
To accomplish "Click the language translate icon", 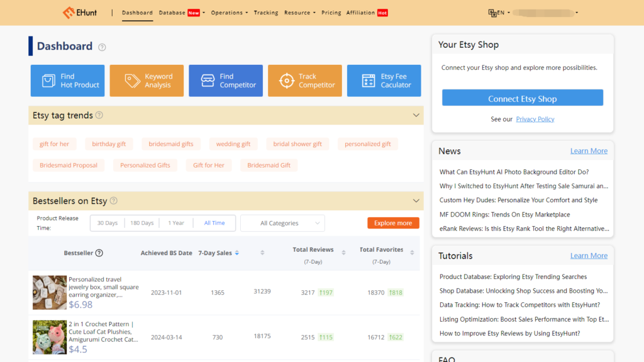I will click(x=492, y=13).
